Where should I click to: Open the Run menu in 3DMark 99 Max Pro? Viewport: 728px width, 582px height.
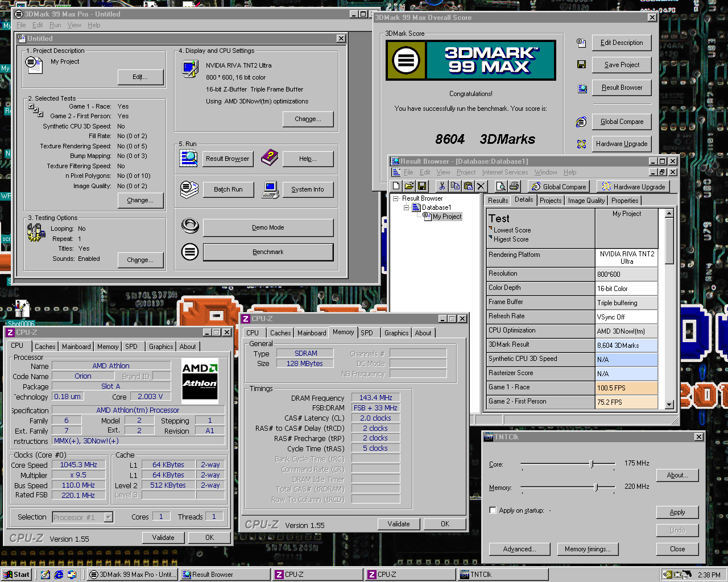coord(55,25)
